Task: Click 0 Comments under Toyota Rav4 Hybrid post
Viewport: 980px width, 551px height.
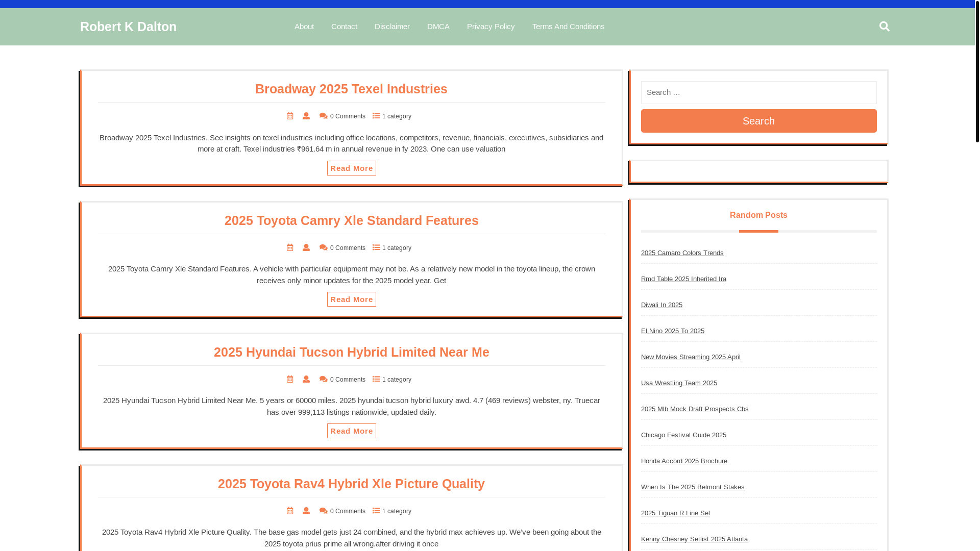Action: (348, 512)
